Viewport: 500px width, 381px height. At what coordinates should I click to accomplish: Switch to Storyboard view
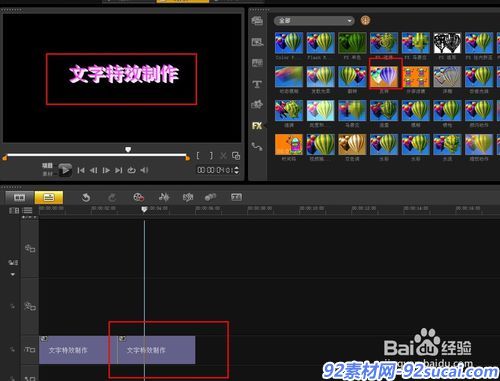pyautogui.click(x=19, y=197)
